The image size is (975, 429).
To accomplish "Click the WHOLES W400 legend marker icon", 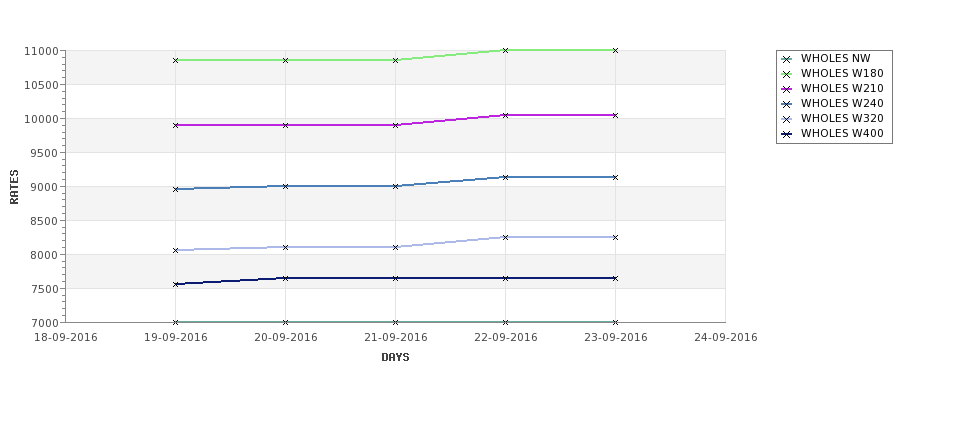I will [x=787, y=134].
